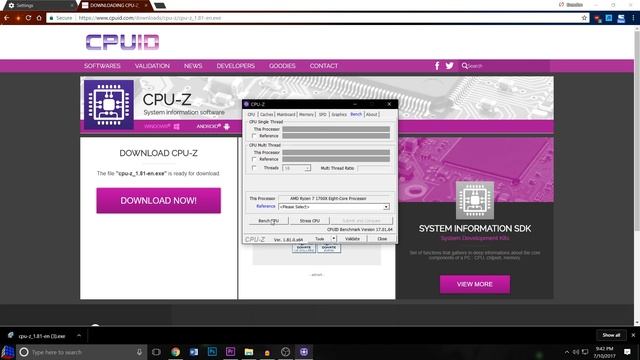Open the Action Center notifications icon
This screenshot has width=640, height=360.
pyautogui.click(x=627, y=352)
